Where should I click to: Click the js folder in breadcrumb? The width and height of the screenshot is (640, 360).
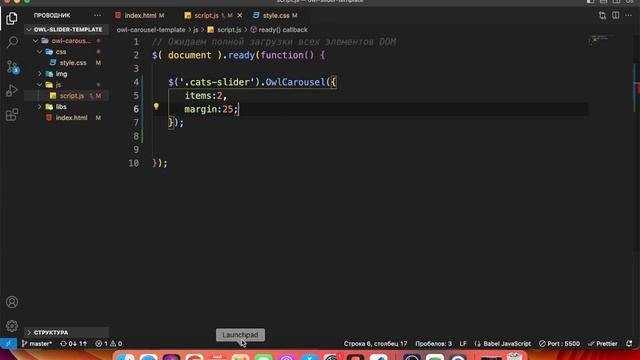coord(196,30)
